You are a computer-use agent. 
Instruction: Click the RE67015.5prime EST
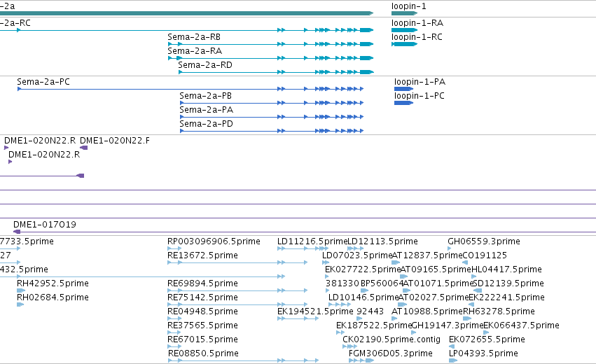coord(174,347)
